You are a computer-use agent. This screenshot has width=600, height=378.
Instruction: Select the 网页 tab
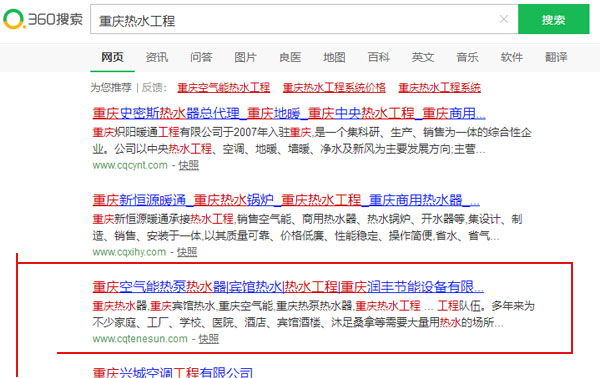[x=112, y=57]
